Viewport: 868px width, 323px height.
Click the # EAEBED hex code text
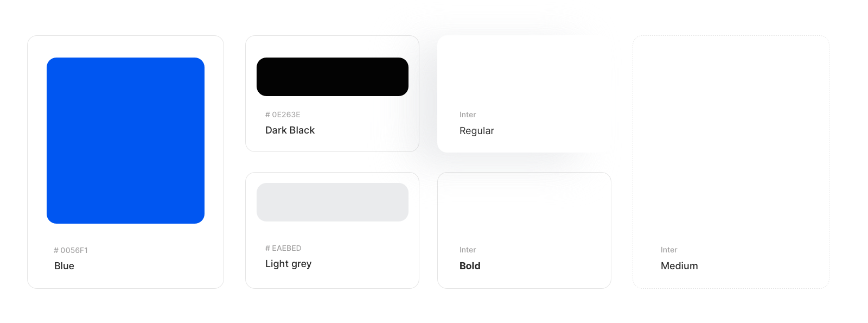[283, 248]
